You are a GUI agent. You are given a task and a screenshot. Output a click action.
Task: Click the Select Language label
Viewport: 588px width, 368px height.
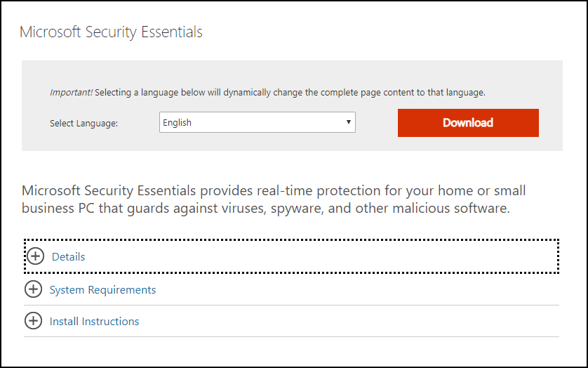pyautogui.click(x=83, y=123)
